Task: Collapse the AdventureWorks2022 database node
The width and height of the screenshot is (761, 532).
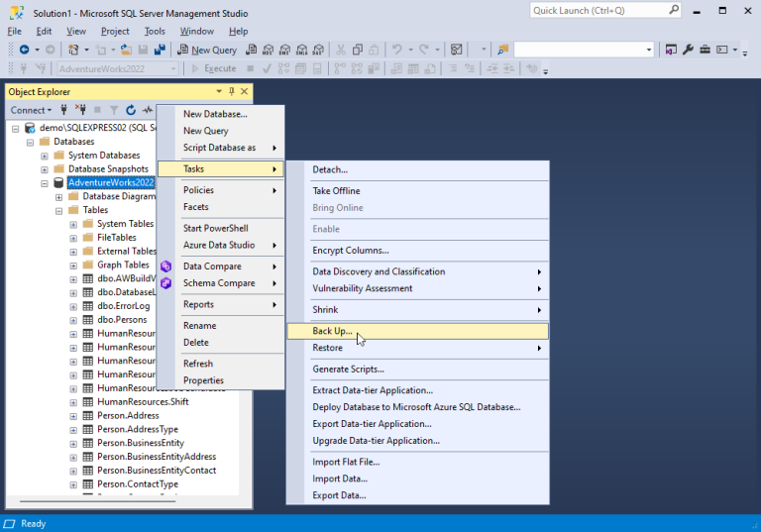Action: (x=45, y=183)
